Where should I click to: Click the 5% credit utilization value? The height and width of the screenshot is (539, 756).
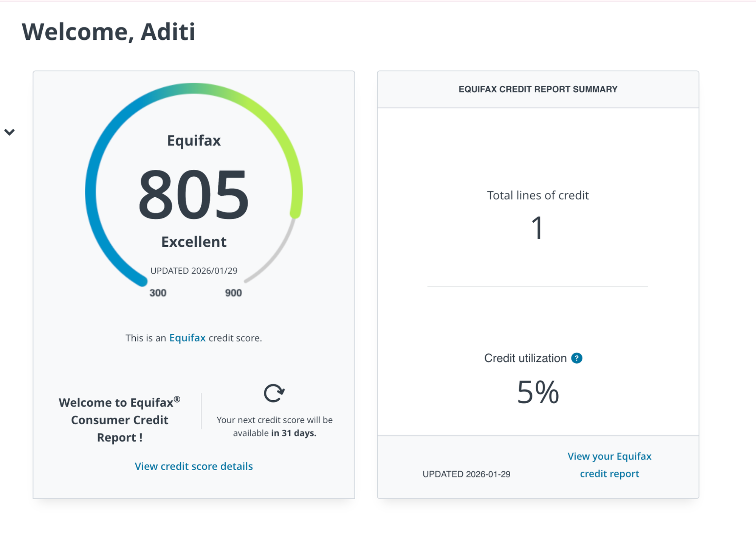coord(538,392)
